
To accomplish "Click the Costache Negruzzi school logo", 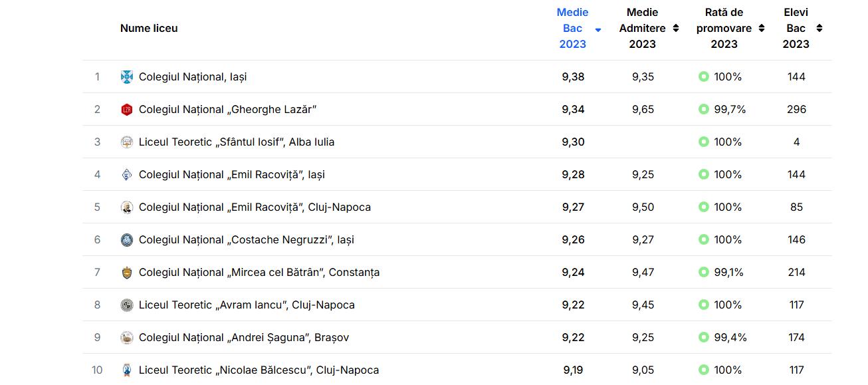I will [x=127, y=240].
